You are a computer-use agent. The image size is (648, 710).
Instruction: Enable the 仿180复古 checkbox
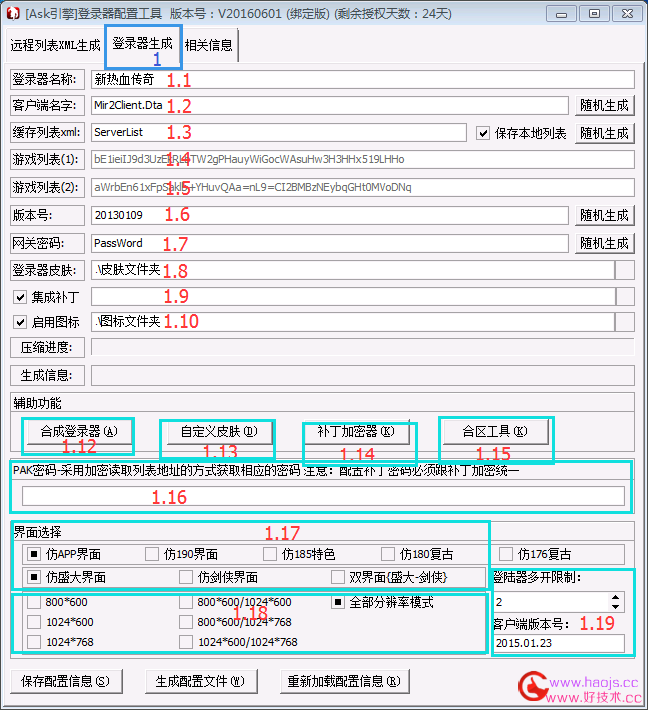click(388, 554)
